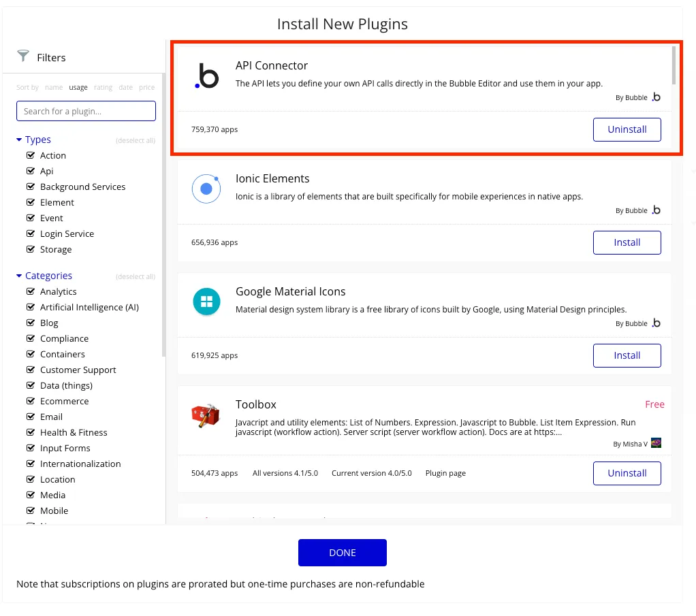Toggle the Internationalization checkbox
This screenshot has width=696, height=616.
pyautogui.click(x=31, y=464)
